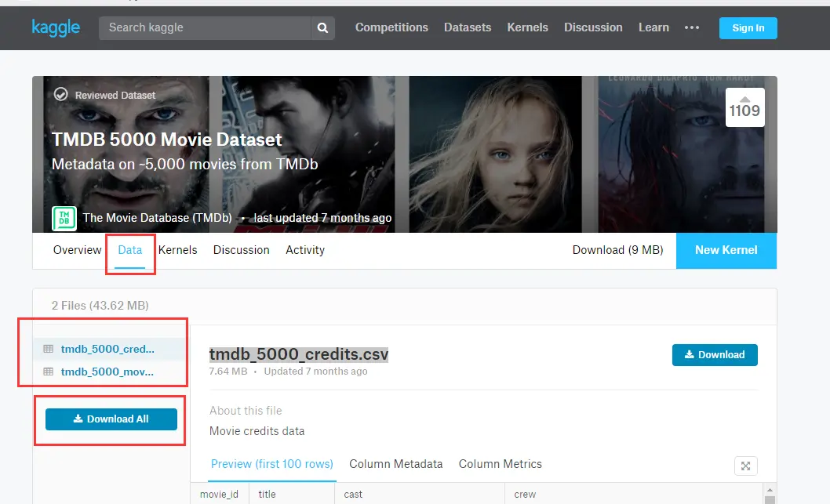Image resolution: width=830 pixels, height=504 pixels.
Task: Click the Reviewed Dataset checkmark icon
Action: click(61, 95)
